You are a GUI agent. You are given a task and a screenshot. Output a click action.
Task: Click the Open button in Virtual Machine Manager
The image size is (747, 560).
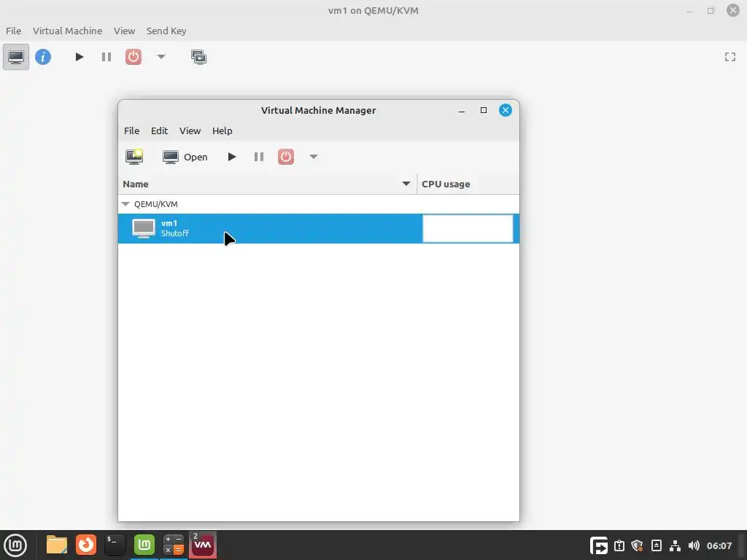click(x=185, y=157)
